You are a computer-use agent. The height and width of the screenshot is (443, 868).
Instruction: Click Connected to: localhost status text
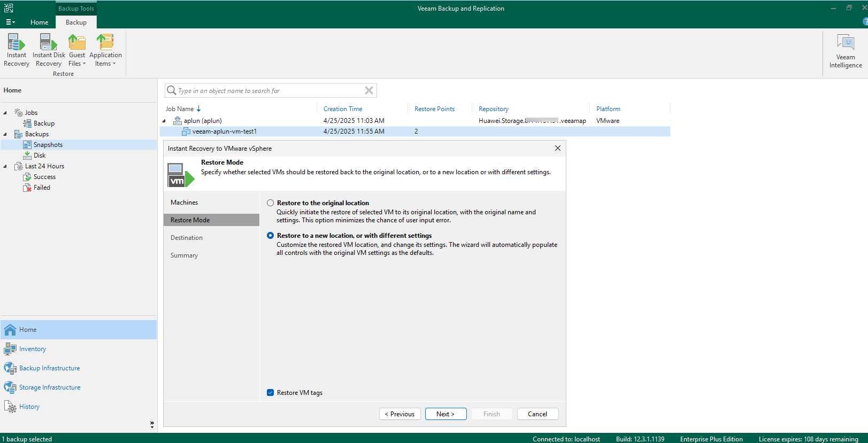pyautogui.click(x=566, y=439)
